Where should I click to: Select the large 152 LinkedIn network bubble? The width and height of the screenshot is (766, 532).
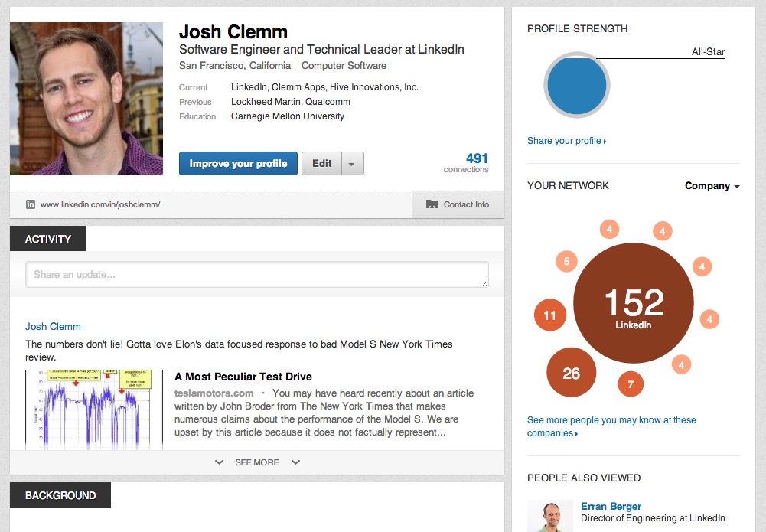pos(633,304)
